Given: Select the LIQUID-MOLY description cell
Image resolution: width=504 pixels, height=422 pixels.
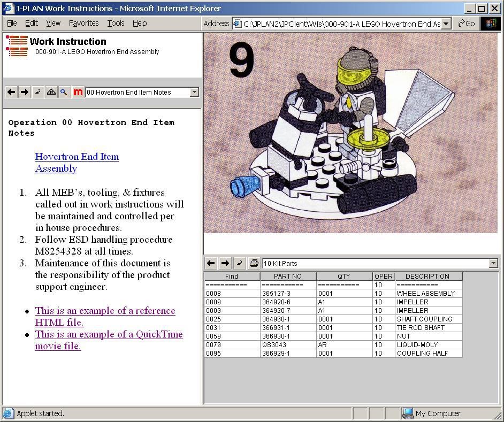Looking at the screenshot, I should [429, 344].
